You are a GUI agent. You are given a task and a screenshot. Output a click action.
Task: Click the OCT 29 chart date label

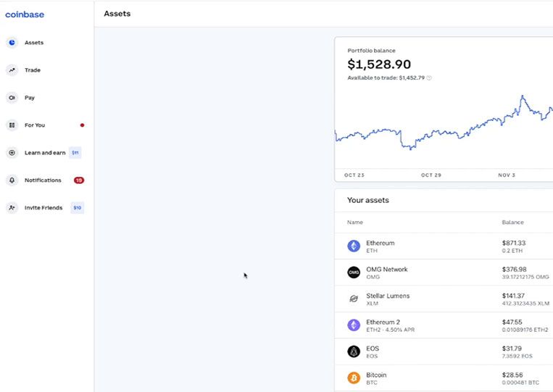point(431,175)
